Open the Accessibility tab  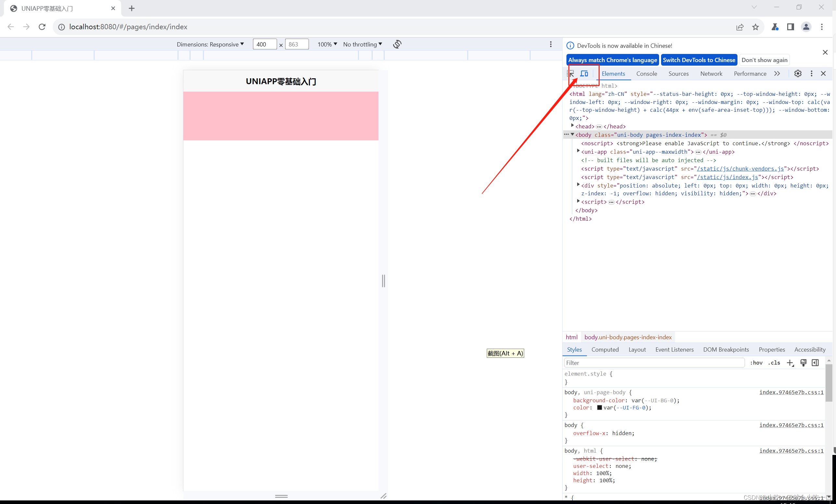[810, 350]
